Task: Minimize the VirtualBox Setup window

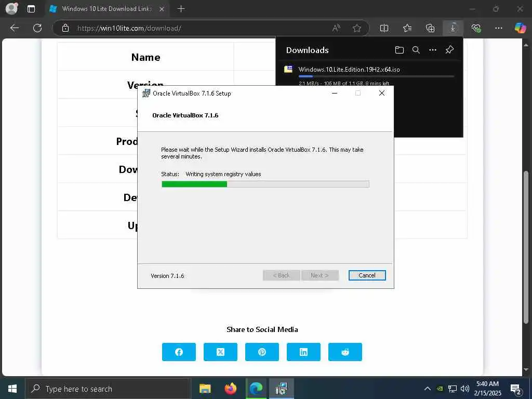Action: pos(335,94)
